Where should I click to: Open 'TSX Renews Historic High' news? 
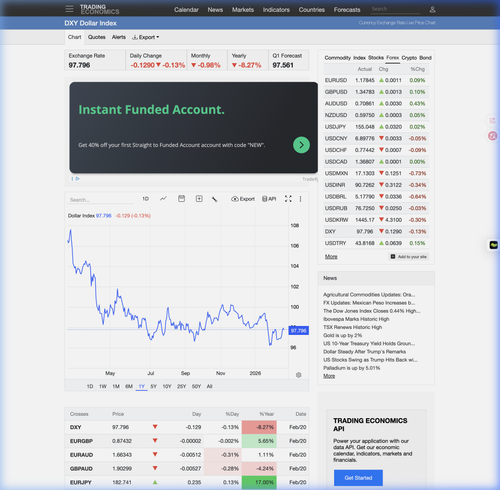352,327
